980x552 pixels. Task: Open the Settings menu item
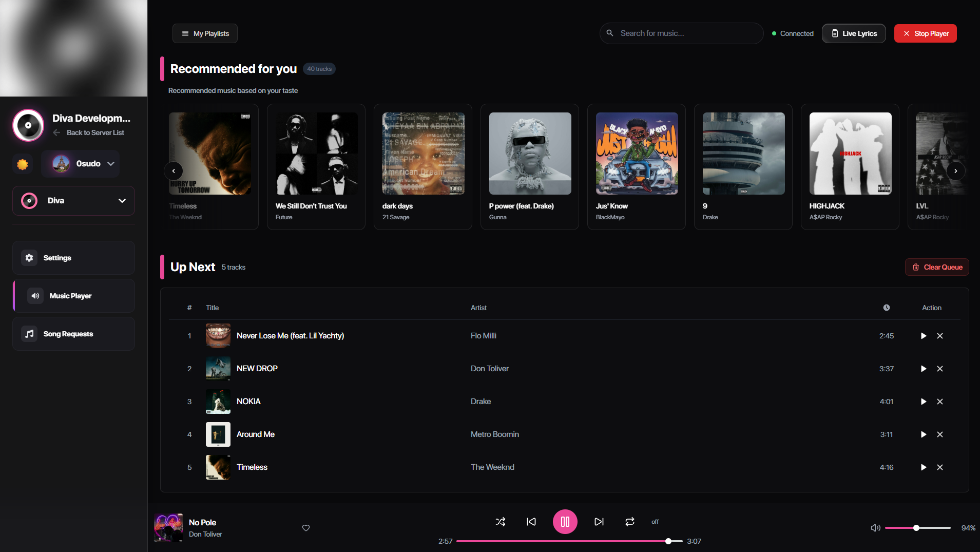73,258
